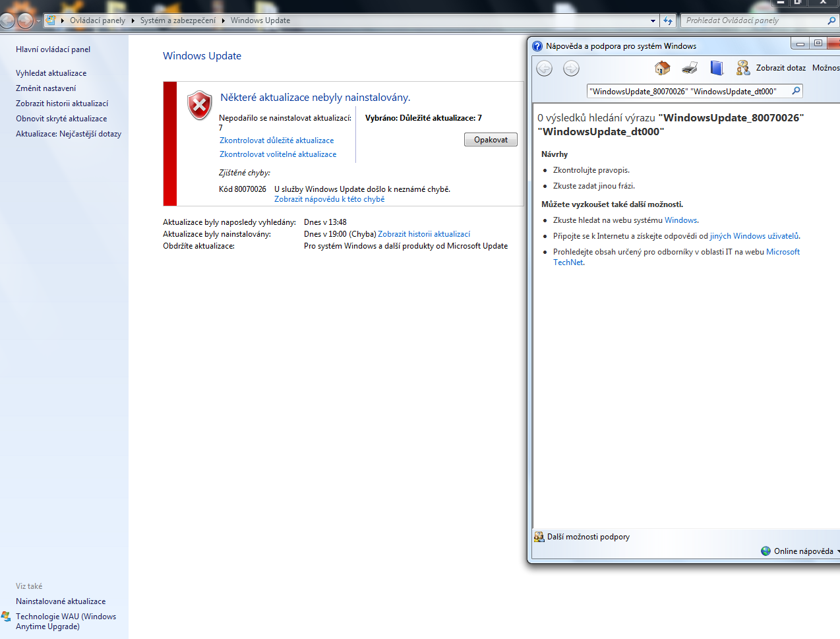Click the Opakovat button
This screenshot has height=639, width=840.
point(491,140)
